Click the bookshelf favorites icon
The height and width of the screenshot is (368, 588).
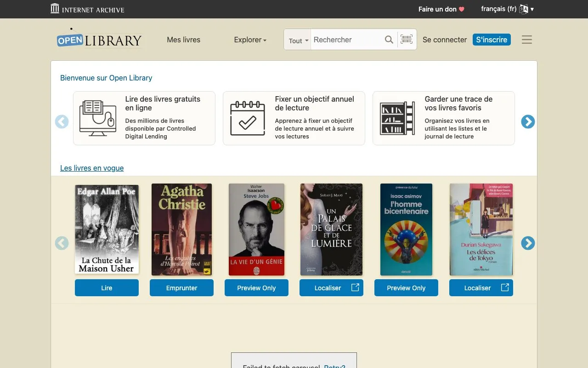397,118
